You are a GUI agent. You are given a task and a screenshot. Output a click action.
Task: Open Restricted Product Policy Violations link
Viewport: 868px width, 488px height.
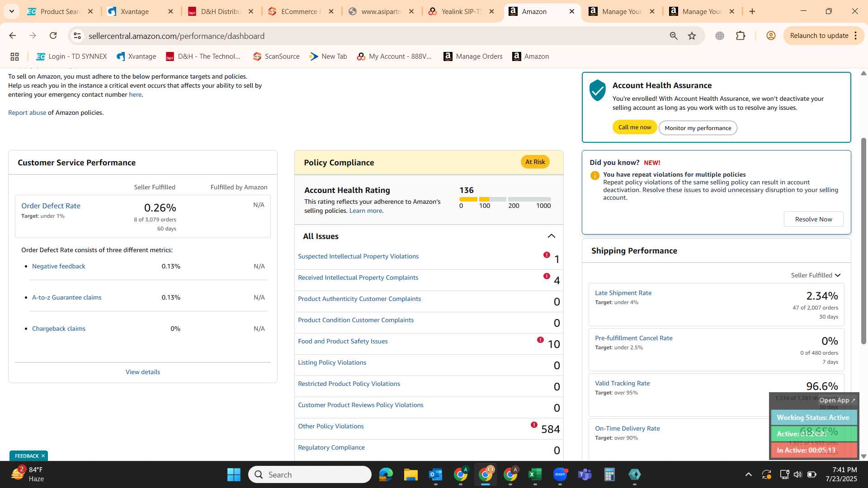(349, 384)
